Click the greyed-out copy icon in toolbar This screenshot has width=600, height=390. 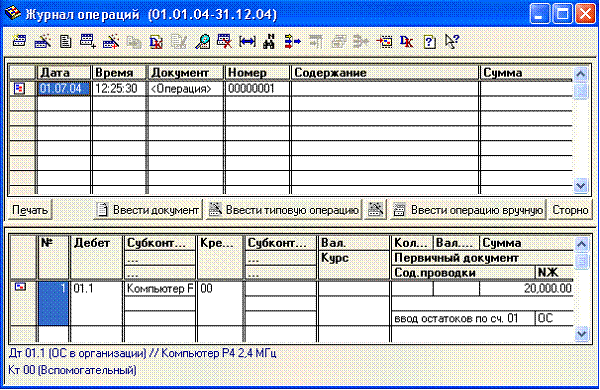[134, 41]
